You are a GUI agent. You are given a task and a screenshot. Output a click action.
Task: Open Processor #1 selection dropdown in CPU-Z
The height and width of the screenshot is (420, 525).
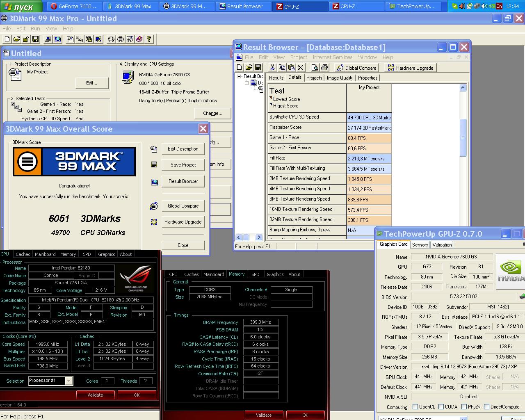pos(68,381)
